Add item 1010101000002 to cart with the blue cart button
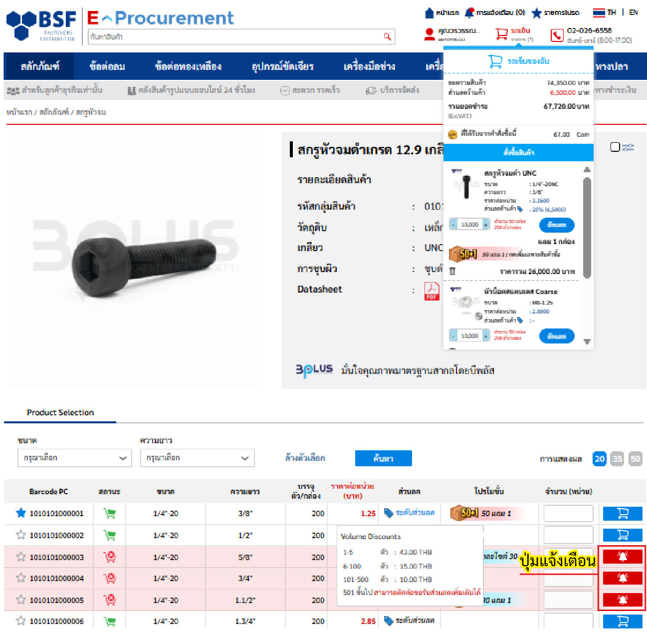The height and width of the screenshot is (644, 647). [x=623, y=535]
